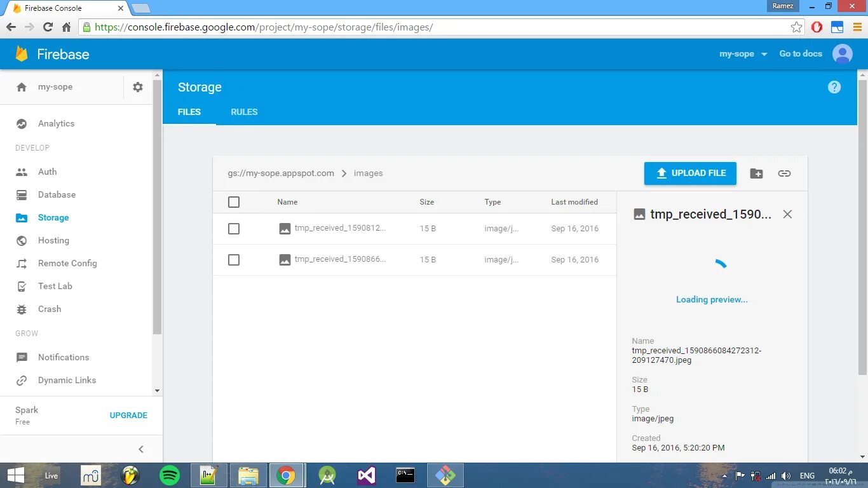
Task: Click image icon beside tmp_received_1590866
Action: click(285, 260)
